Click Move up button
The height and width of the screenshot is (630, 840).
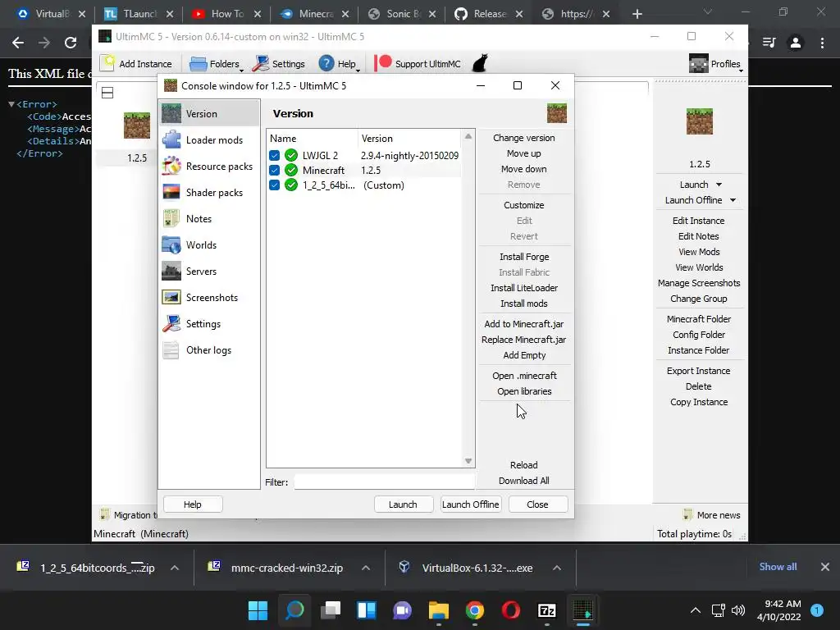(x=524, y=153)
